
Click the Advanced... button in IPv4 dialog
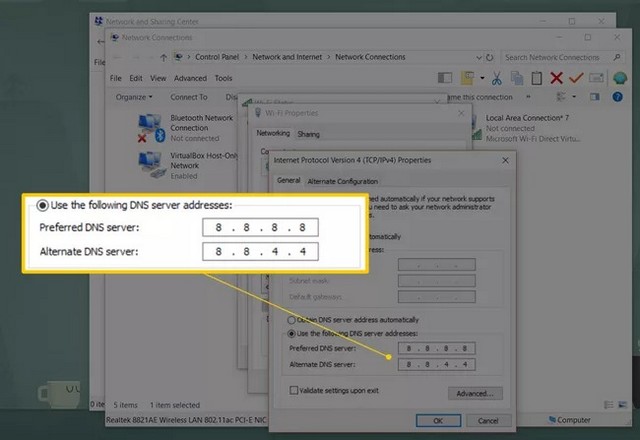(x=474, y=393)
